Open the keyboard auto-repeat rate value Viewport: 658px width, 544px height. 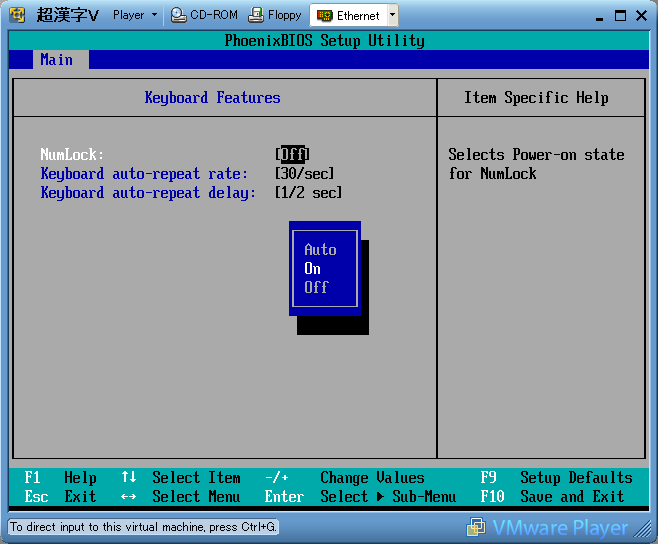pos(304,174)
